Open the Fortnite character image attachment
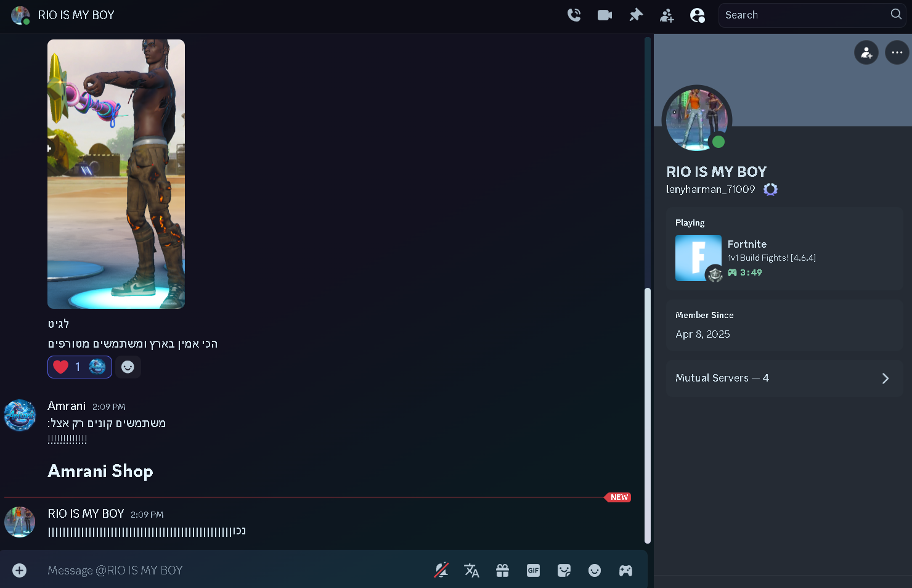Viewport: 912px width, 588px height. 116,174
